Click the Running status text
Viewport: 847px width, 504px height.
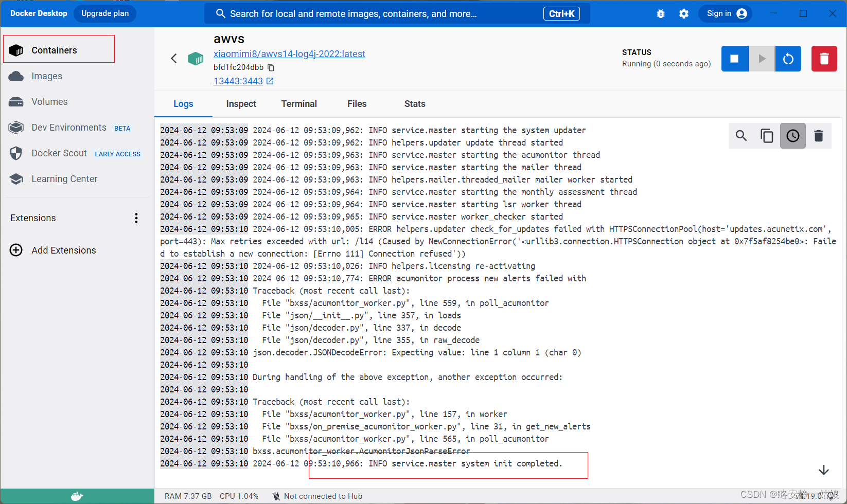coord(666,64)
